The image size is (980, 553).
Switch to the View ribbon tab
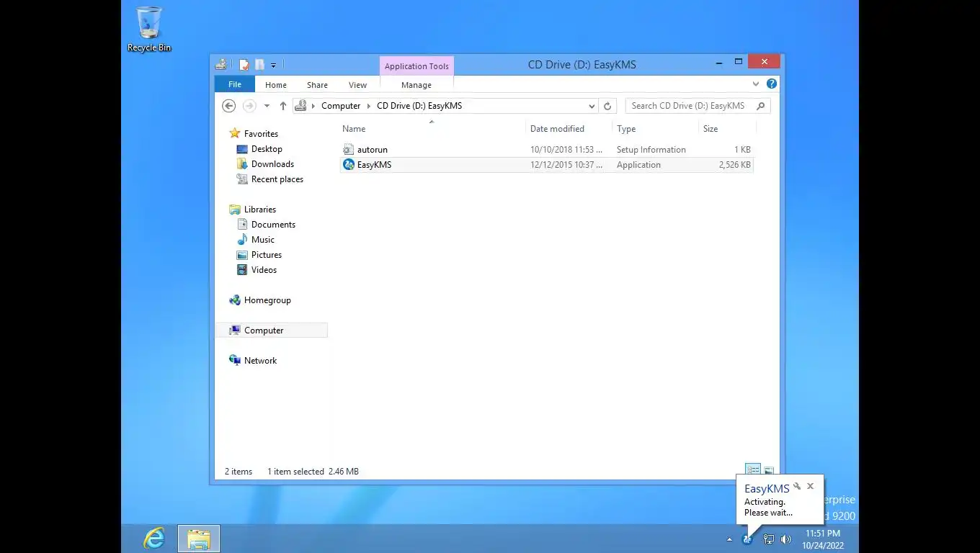coord(358,85)
